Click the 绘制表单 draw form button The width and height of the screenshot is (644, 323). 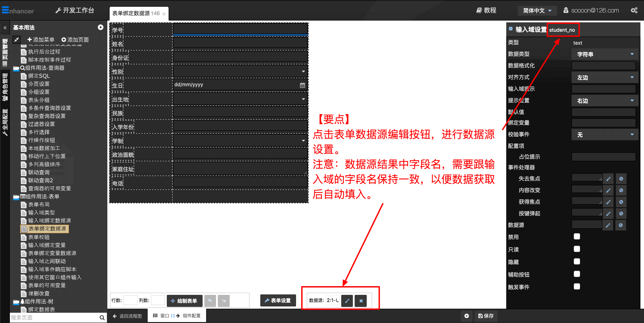(x=185, y=300)
